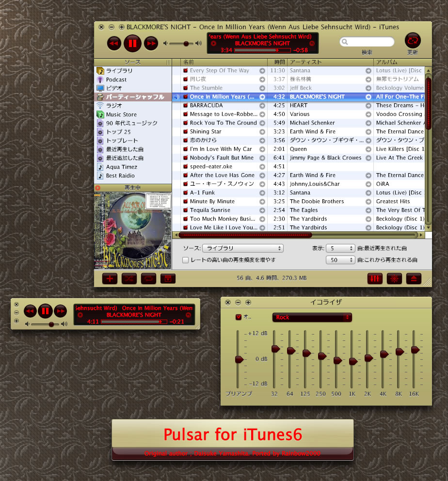Click arrow icon next to Minute By Minute
Viewport: 448px width, 481px height.
click(262, 202)
